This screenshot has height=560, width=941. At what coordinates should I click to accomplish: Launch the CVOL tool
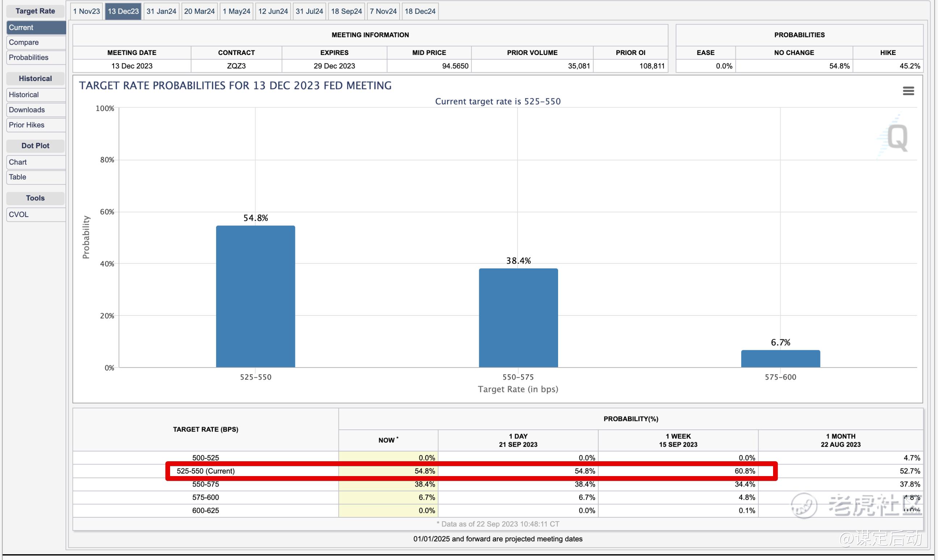pos(36,214)
